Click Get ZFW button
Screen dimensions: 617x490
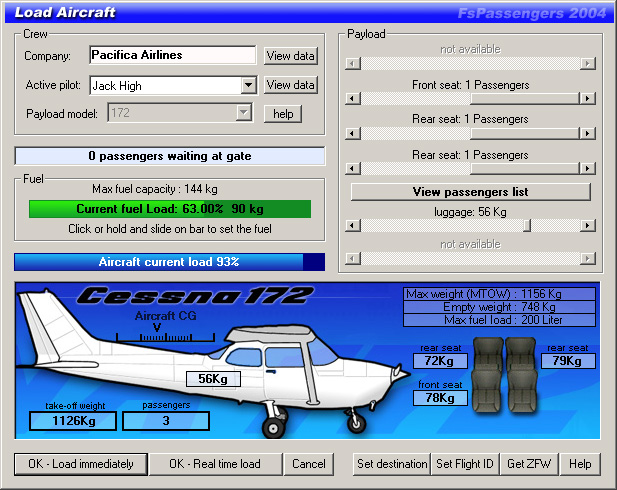click(x=529, y=464)
